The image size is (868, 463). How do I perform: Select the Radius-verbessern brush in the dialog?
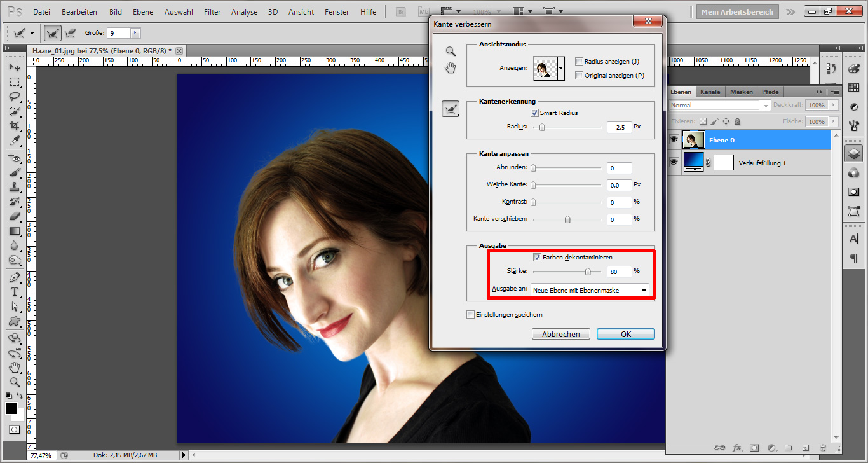click(451, 109)
